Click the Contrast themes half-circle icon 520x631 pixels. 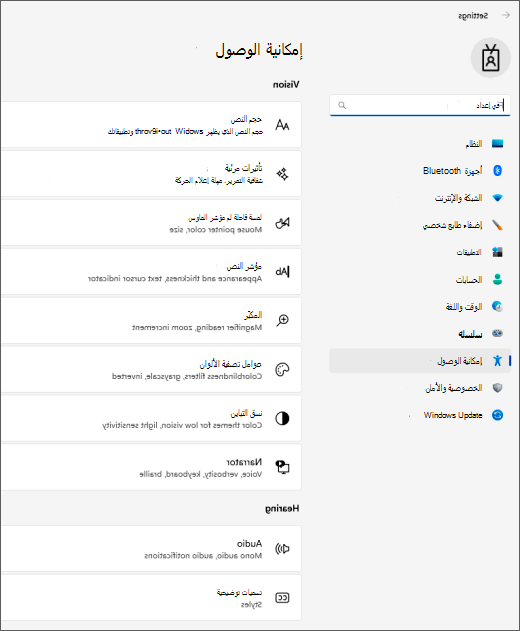[x=282, y=419]
